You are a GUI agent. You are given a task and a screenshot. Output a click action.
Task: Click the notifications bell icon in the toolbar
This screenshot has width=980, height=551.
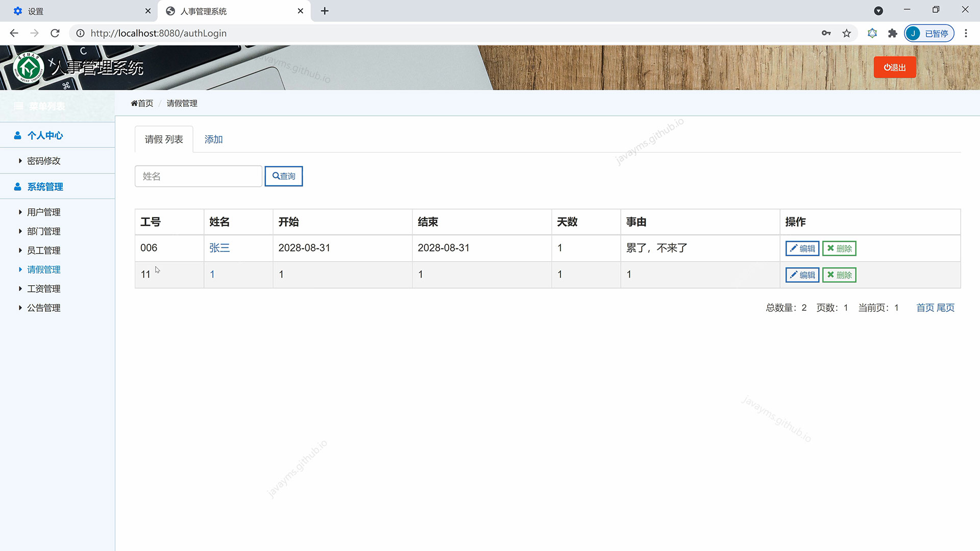[x=872, y=33]
